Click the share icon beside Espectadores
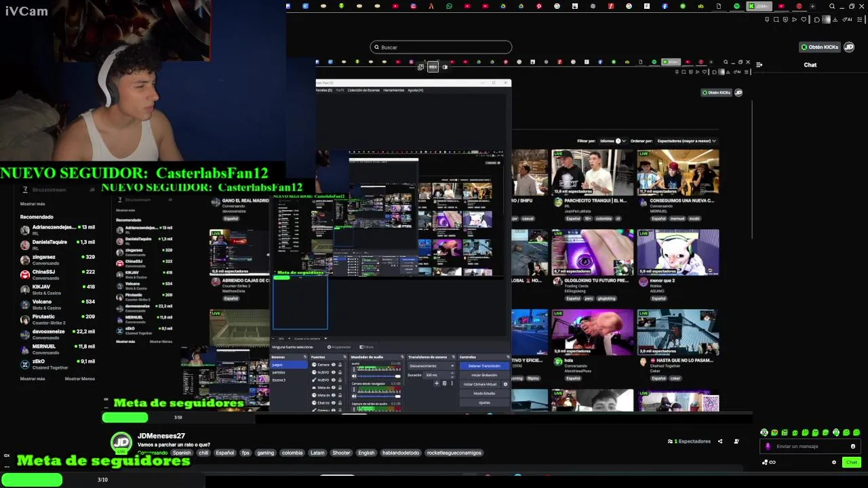Viewport: 868px width, 488px height. tap(720, 441)
